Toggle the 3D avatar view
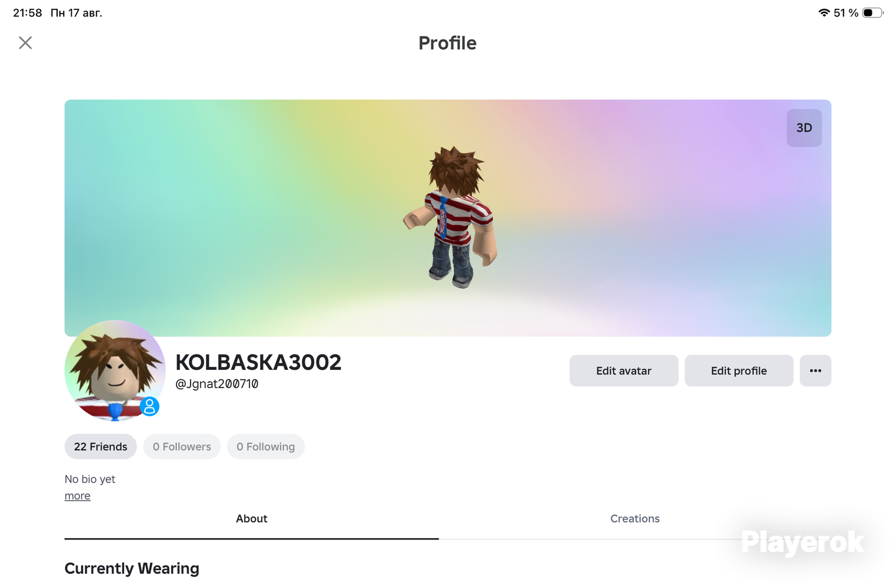 tap(804, 128)
